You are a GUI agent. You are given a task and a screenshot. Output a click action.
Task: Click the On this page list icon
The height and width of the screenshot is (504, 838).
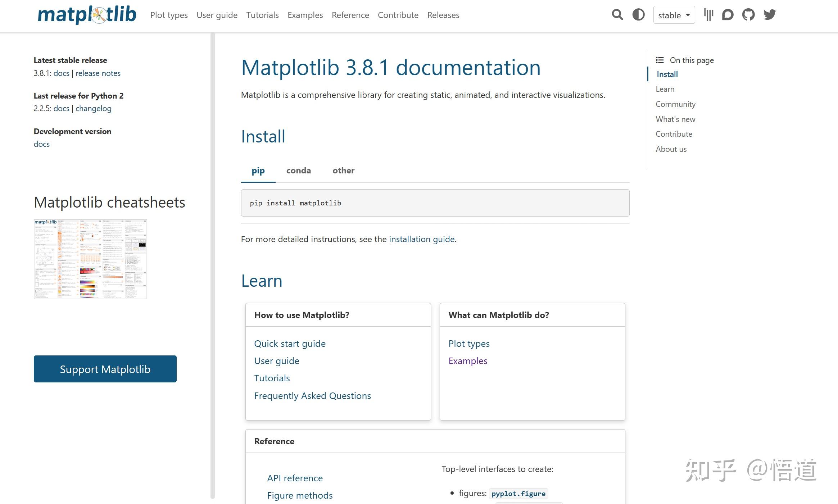tap(660, 60)
